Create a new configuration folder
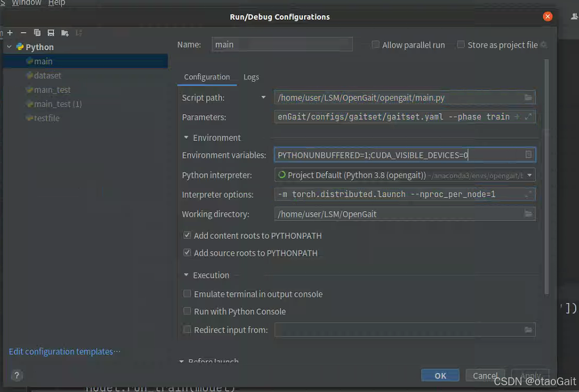The image size is (579, 392). 64,33
